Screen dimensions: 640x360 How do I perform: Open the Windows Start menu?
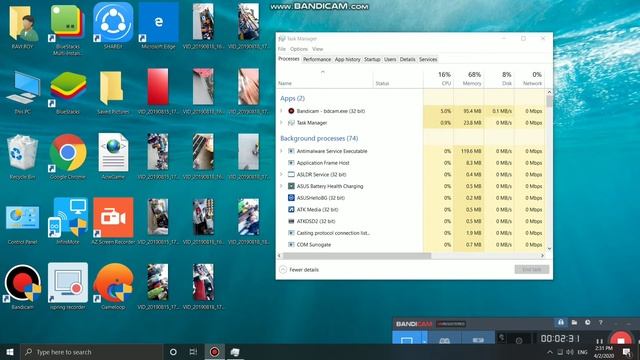(x=10, y=352)
